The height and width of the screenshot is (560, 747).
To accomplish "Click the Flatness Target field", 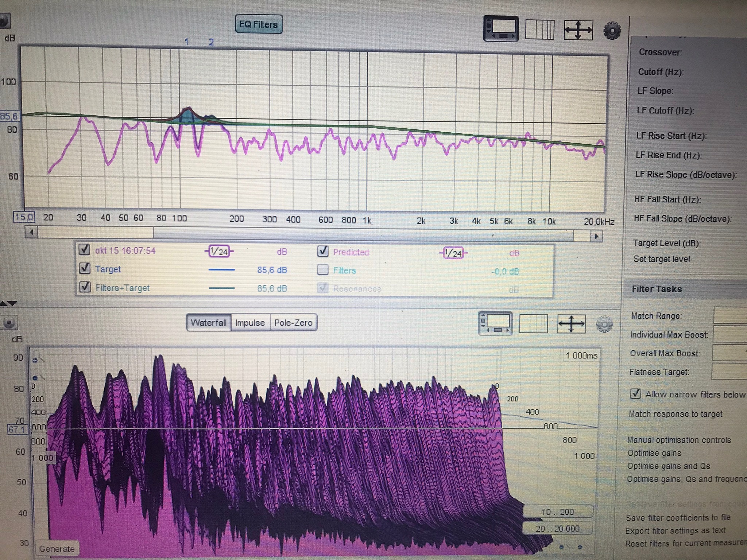I will (729, 371).
